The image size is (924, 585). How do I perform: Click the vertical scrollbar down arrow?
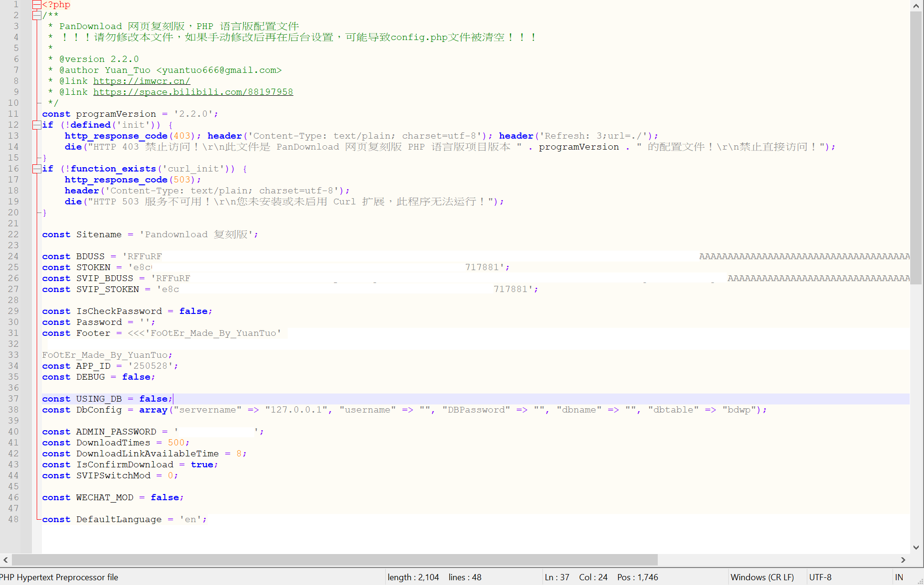point(916,547)
